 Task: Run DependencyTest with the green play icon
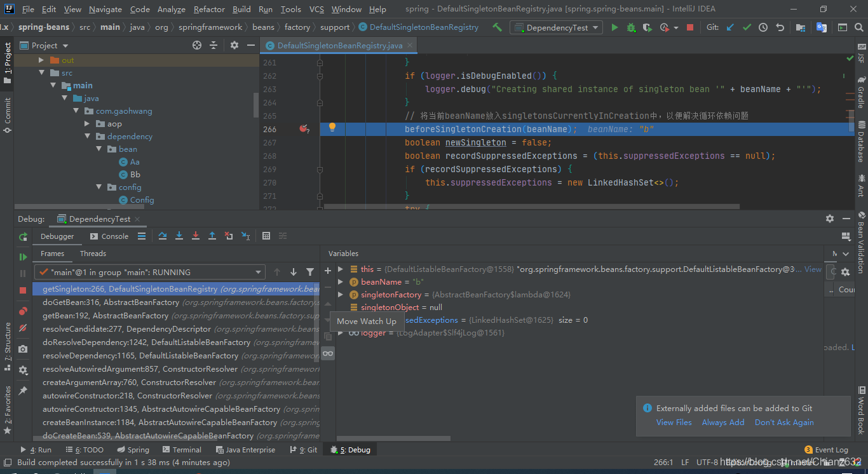pyautogui.click(x=614, y=27)
